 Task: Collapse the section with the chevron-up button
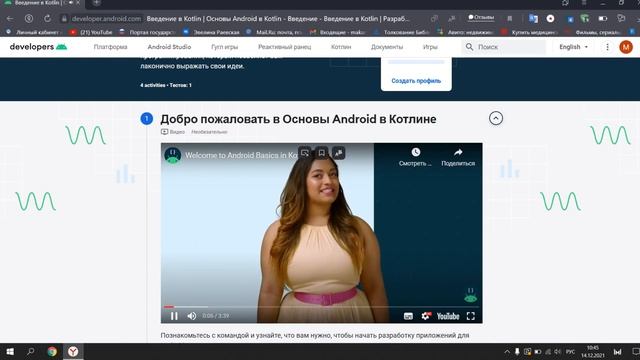click(x=496, y=118)
